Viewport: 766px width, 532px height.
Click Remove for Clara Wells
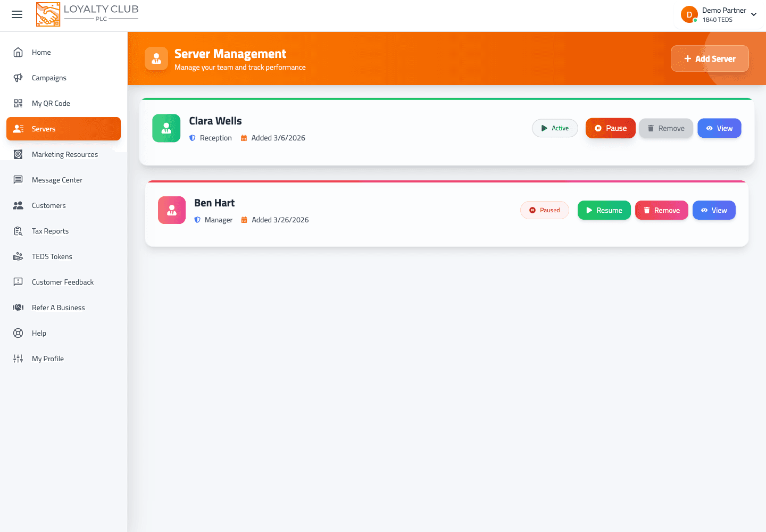666,128
